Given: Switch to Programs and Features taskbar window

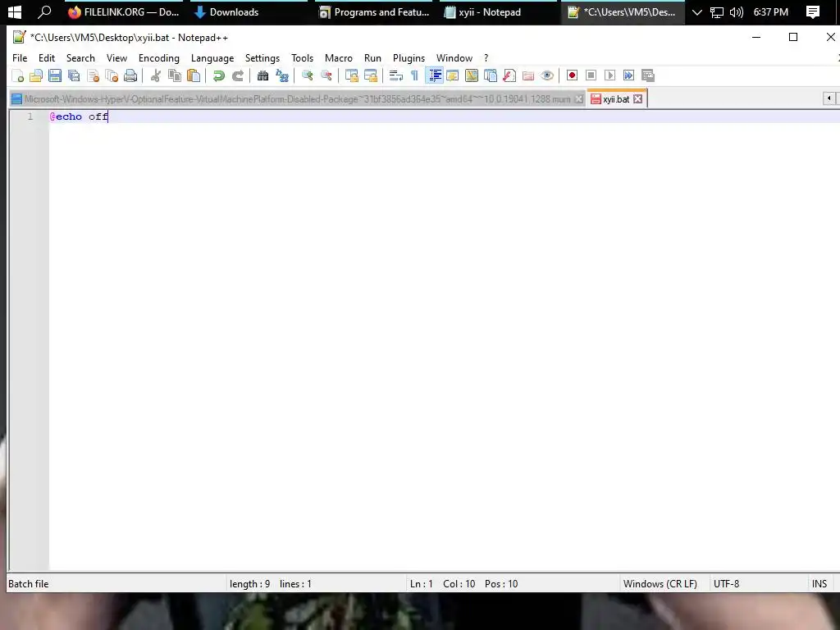Looking at the screenshot, I should click(x=374, y=11).
